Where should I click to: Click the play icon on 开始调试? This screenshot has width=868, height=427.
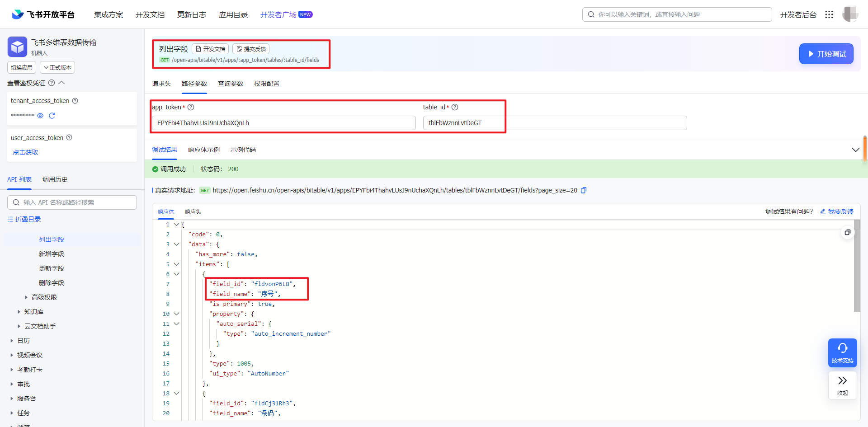[x=811, y=54]
